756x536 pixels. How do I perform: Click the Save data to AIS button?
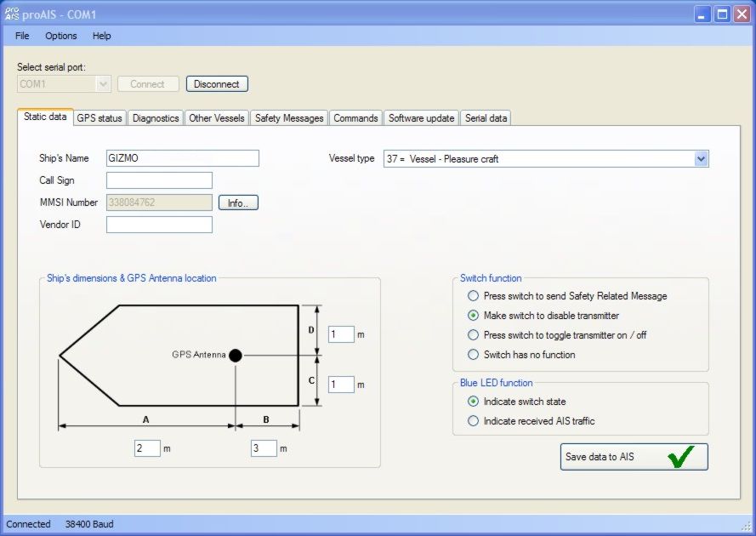point(634,457)
